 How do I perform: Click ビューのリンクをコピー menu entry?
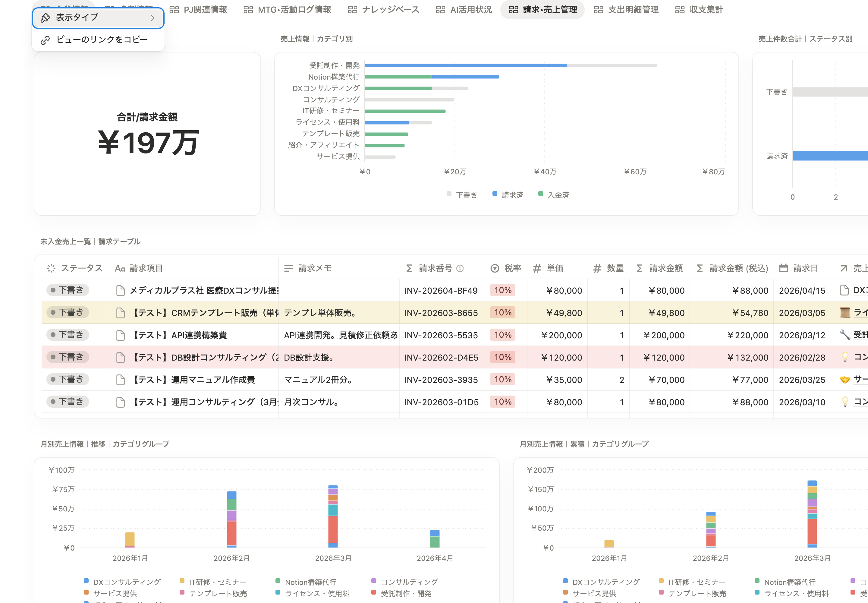tap(98, 40)
